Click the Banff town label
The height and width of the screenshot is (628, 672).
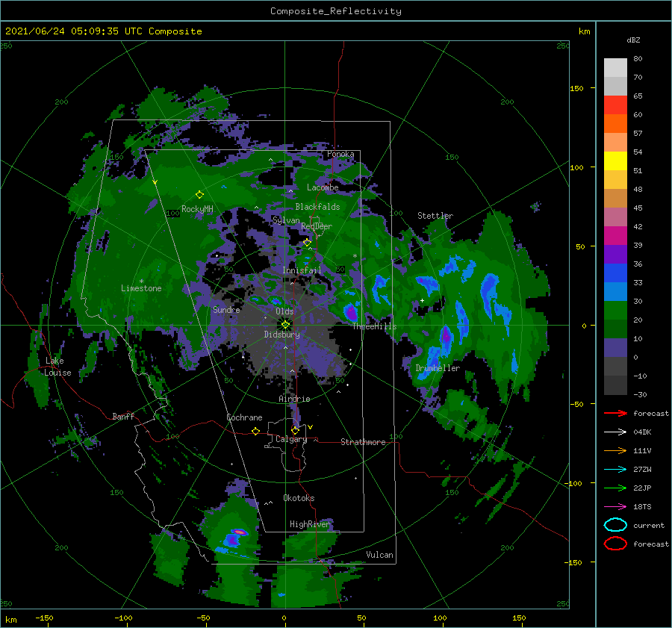point(123,417)
